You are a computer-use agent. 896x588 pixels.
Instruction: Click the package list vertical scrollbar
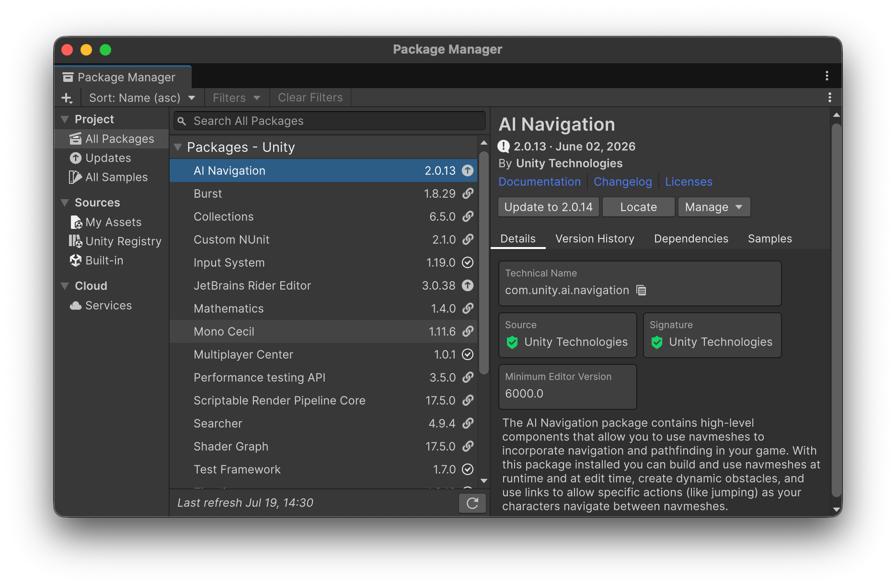484,262
